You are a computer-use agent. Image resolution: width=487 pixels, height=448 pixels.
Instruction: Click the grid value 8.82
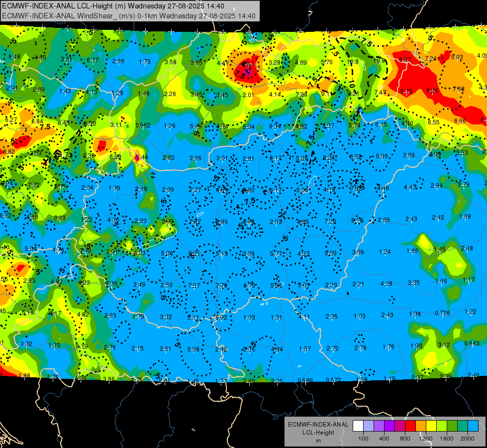click(x=8, y=151)
